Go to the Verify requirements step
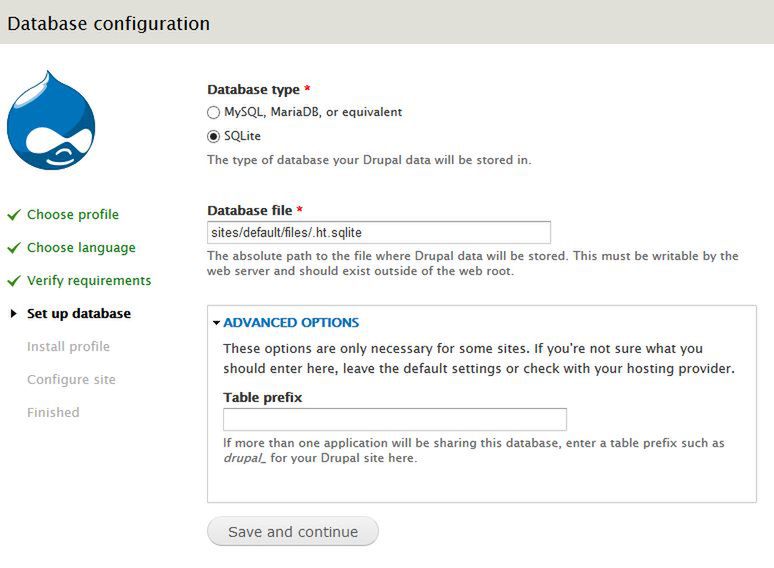 click(x=89, y=281)
